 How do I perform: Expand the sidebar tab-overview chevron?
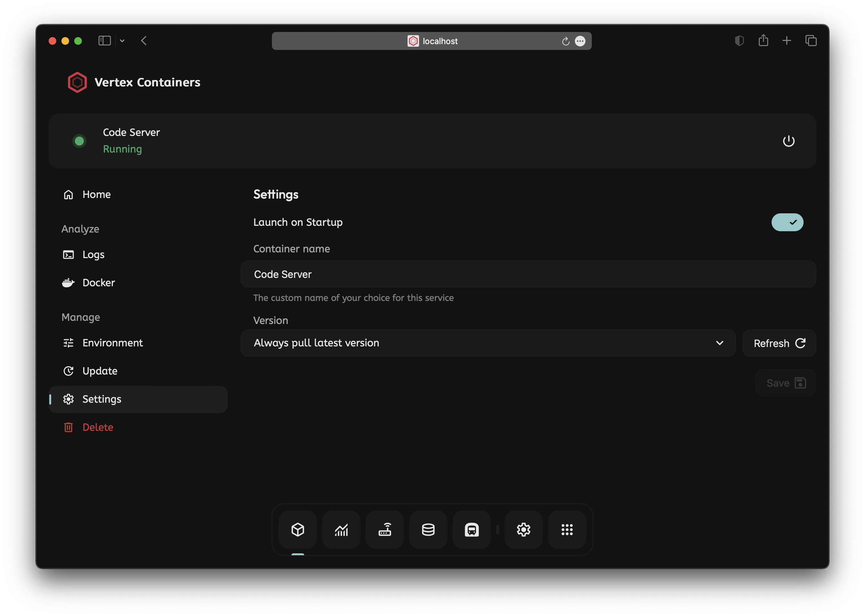point(122,41)
